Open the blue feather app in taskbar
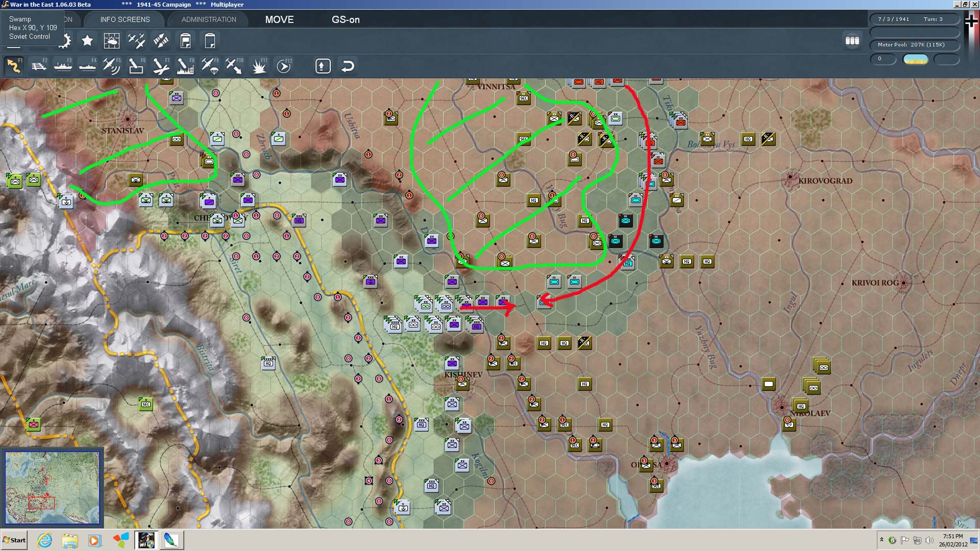The width and height of the screenshot is (980, 551). 171,540
